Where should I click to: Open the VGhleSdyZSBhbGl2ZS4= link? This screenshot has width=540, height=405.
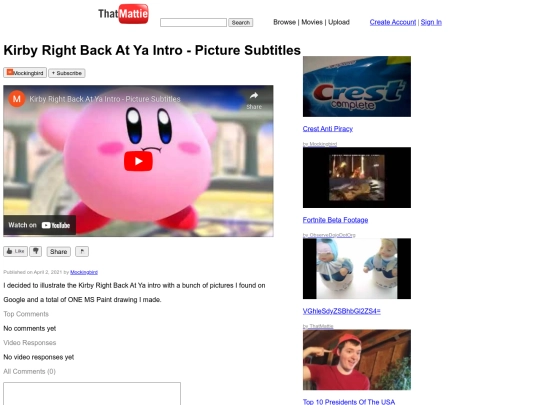(342, 311)
